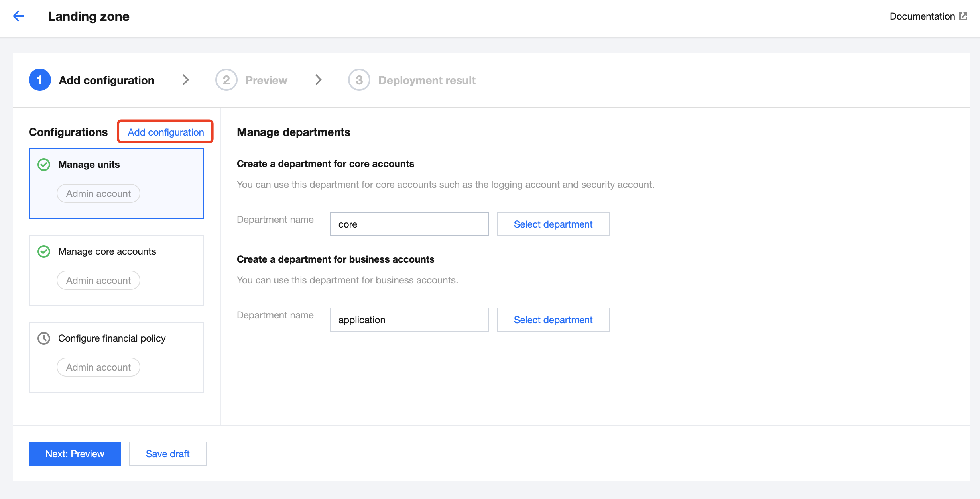
Task: Click Add configuration link
Action: tap(165, 132)
